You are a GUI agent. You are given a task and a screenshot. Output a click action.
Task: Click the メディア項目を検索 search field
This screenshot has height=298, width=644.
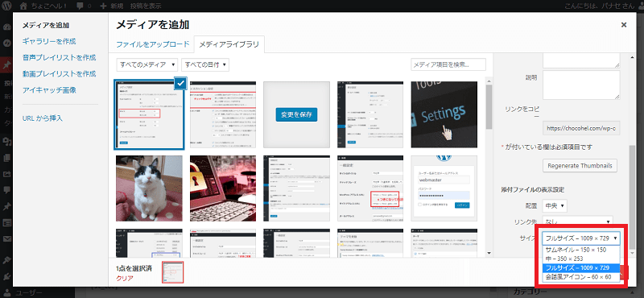pos(448,64)
